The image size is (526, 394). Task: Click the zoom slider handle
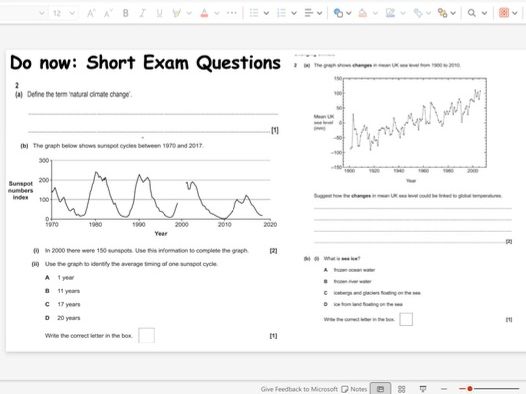pyautogui.click(x=470, y=389)
